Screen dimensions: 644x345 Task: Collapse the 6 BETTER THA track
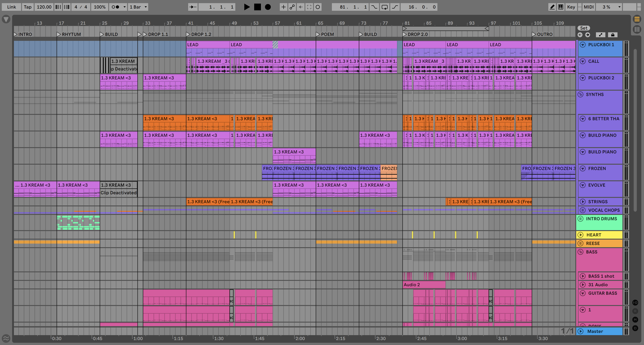[x=583, y=119]
